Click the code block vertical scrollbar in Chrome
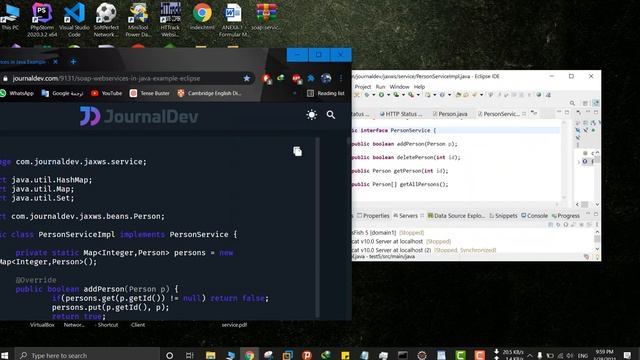 317,227
